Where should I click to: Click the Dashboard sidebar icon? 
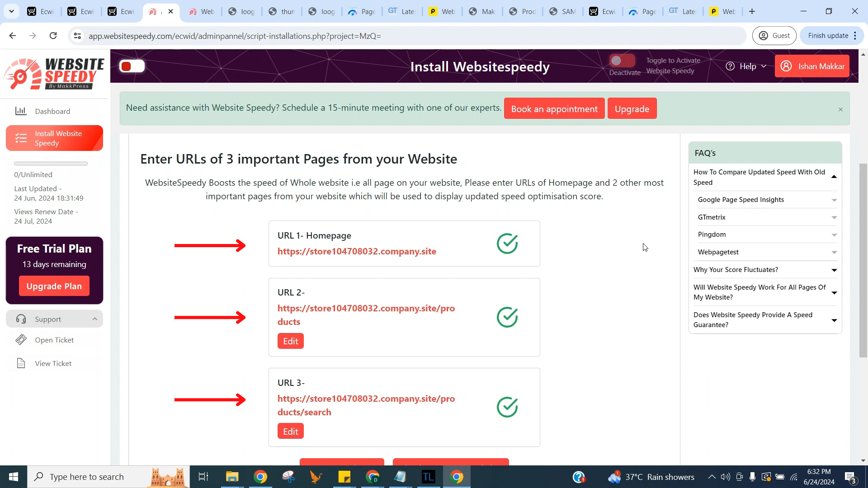(21, 111)
